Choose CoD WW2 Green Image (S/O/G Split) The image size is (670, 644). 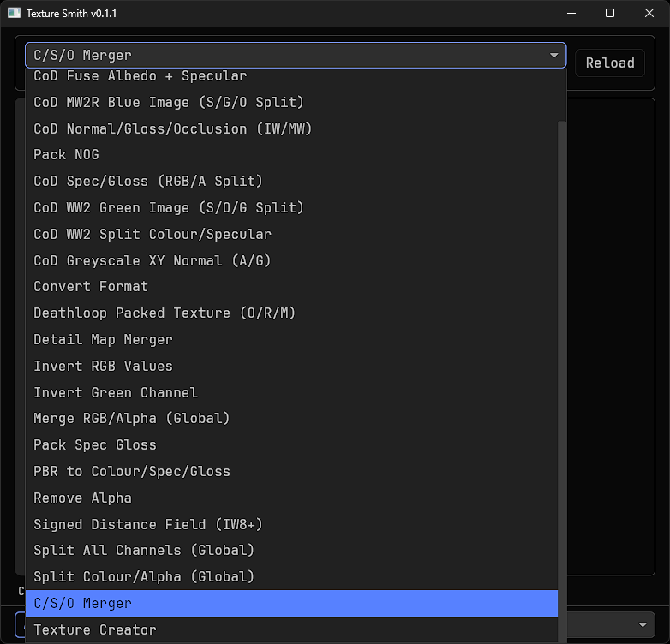[292, 207]
